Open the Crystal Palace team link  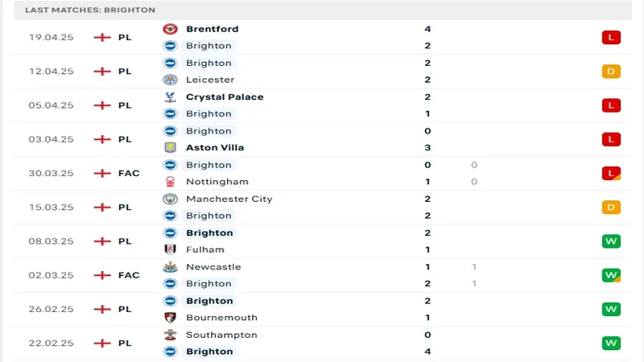[x=225, y=97]
